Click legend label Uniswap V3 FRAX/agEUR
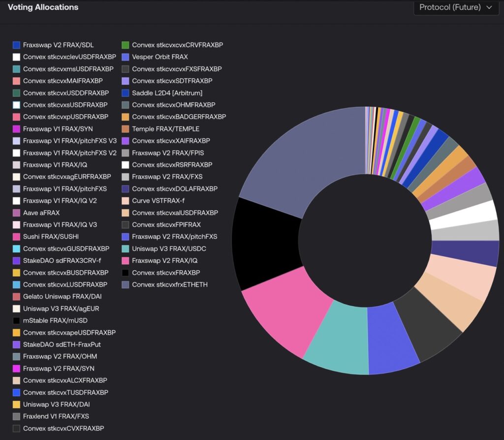Screen dimensions: 504x440 61,309
